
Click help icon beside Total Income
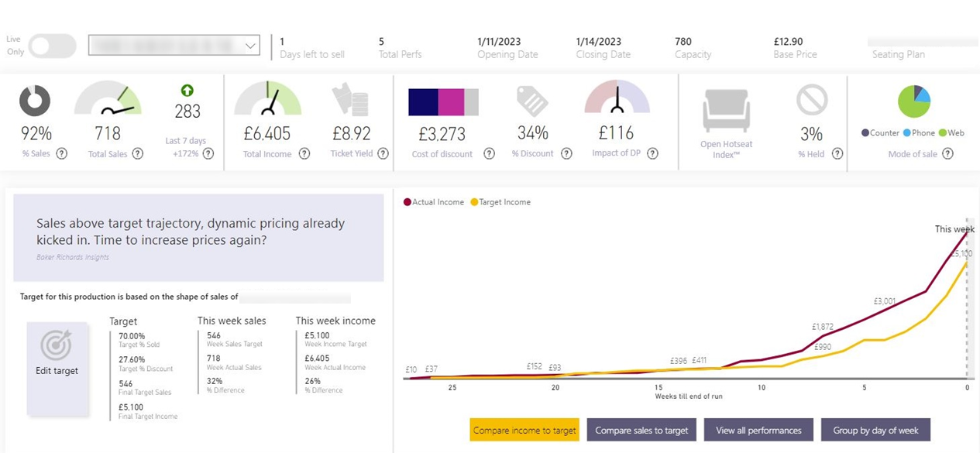(x=304, y=153)
